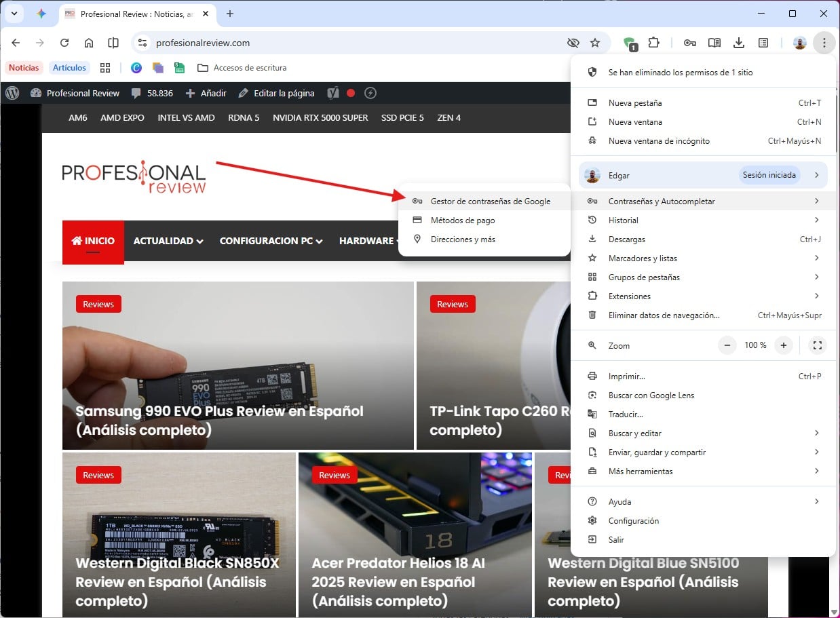Click the Yoast SEO icon in admin bar
The image size is (840, 618).
click(332, 93)
